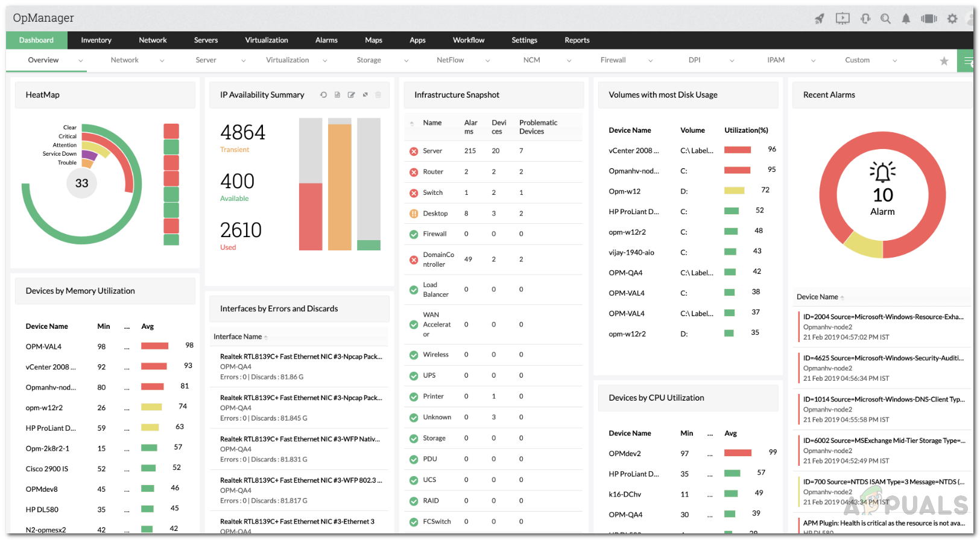
Task: Click OPM-VAL4 in Memory Utilization list
Action: click(x=43, y=347)
